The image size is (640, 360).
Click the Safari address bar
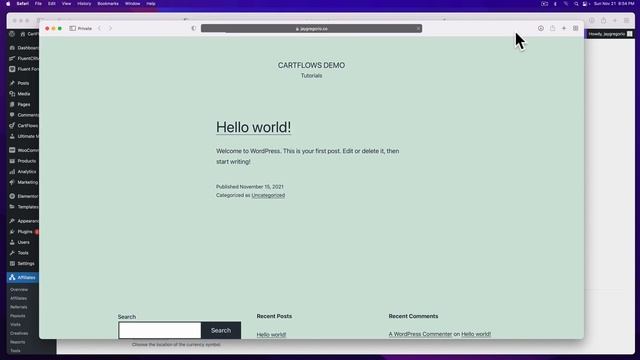pos(311,29)
